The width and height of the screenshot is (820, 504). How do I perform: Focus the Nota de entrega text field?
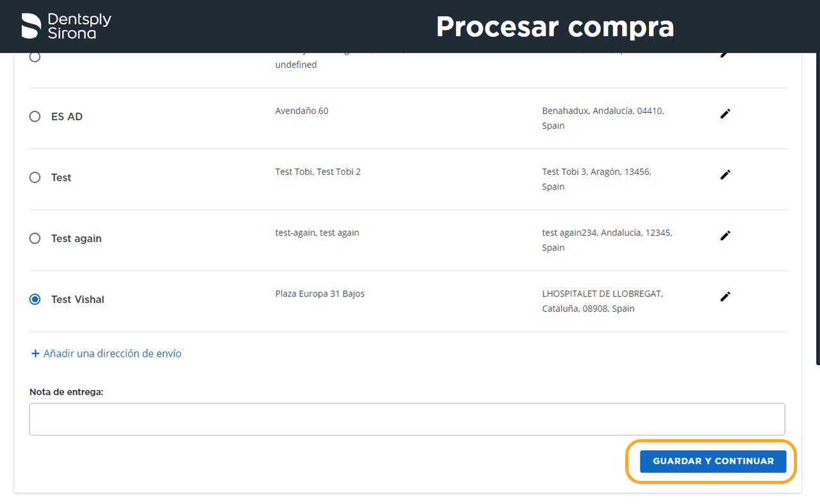tap(407, 419)
